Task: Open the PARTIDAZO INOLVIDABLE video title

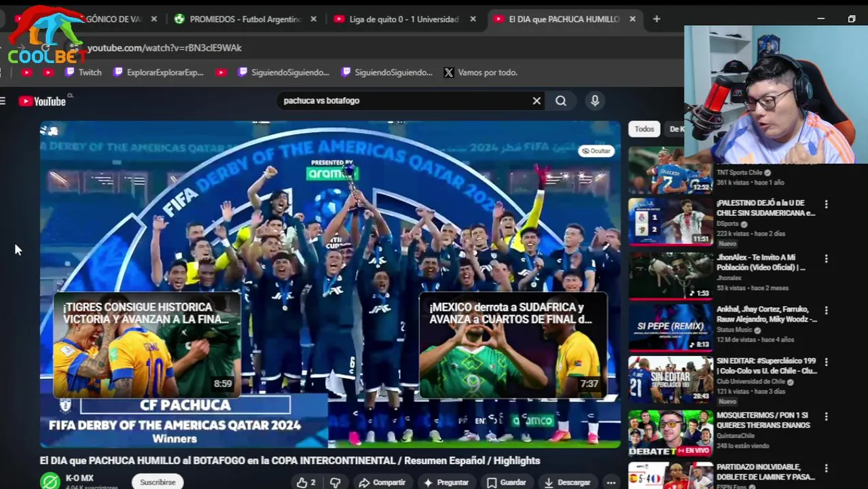Action: click(x=765, y=472)
